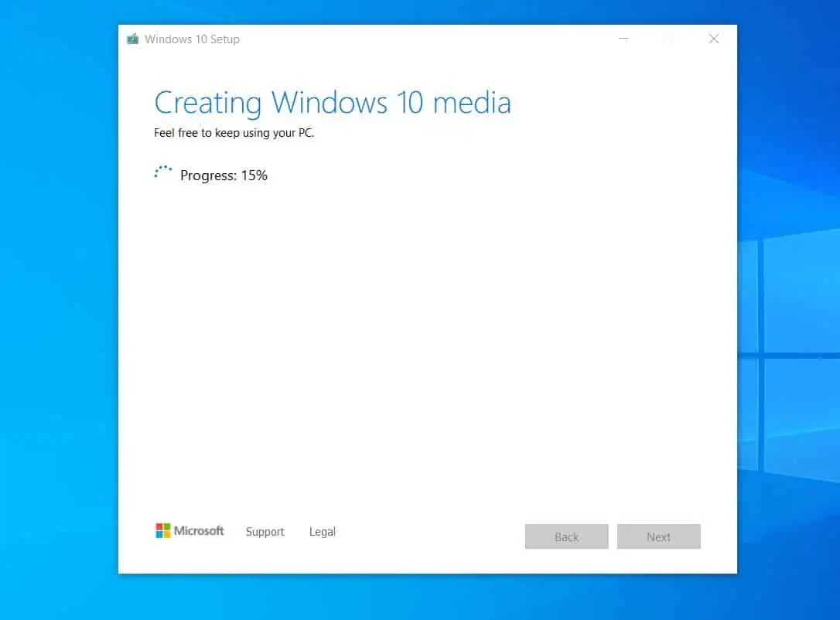Click the 'Creating Windows 10 media' heading
The width and height of the screenshot is (840, 620).
(333, 103)
